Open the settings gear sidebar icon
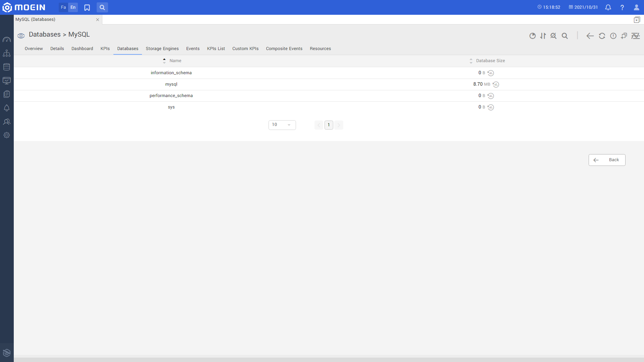This screenshot has height=362, width=644. pyautogui.click(x=7, y=135)
